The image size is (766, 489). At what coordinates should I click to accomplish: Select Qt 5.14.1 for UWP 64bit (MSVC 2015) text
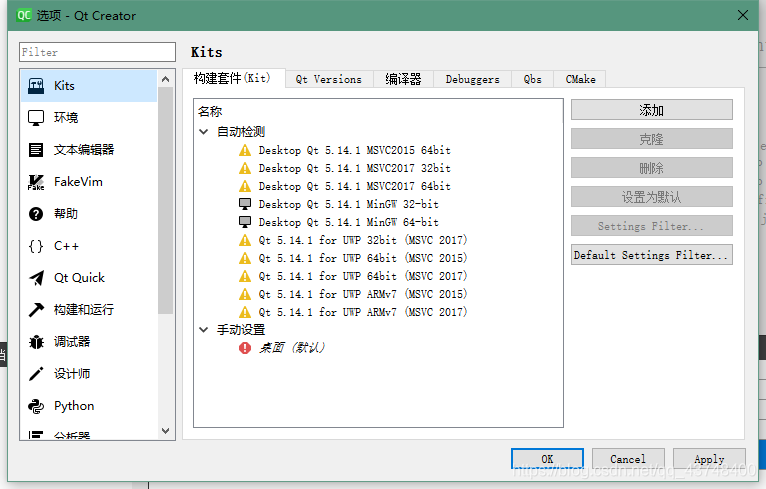coord(363,258)
